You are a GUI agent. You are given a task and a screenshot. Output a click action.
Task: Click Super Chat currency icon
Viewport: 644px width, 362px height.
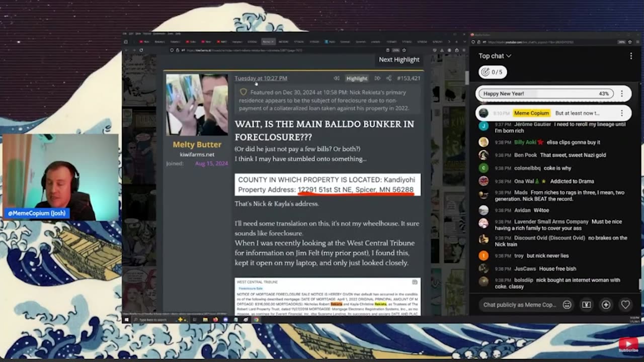(586, 305)
